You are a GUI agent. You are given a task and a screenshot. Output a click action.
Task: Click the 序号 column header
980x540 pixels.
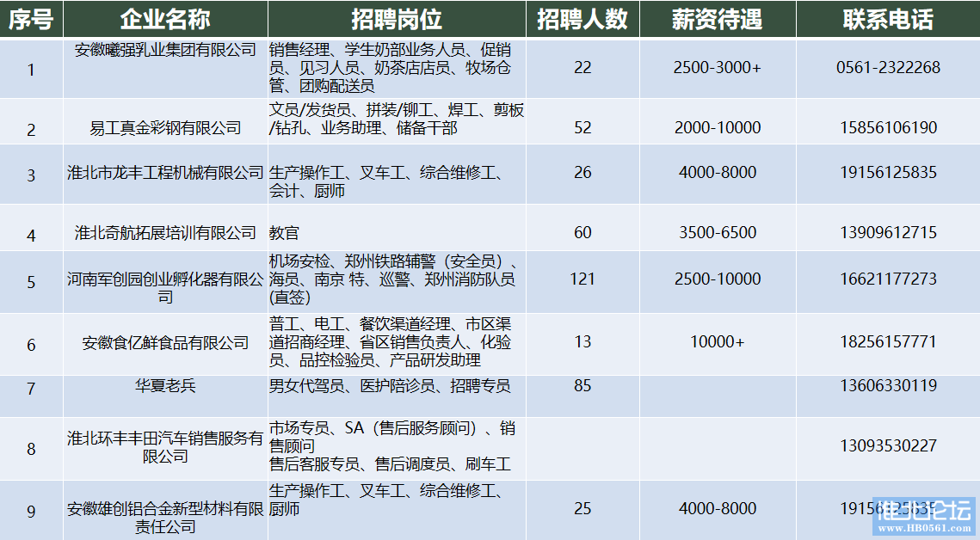point(31,20)
